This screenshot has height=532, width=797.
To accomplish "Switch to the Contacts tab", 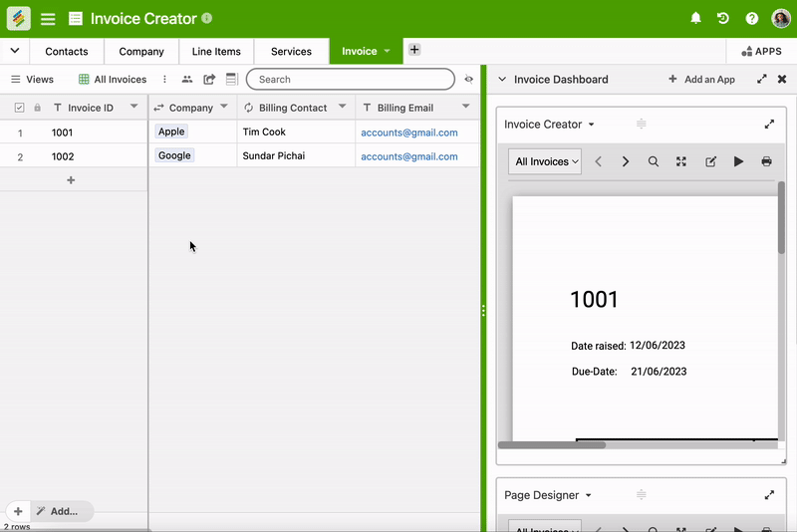I will [67, 52].
